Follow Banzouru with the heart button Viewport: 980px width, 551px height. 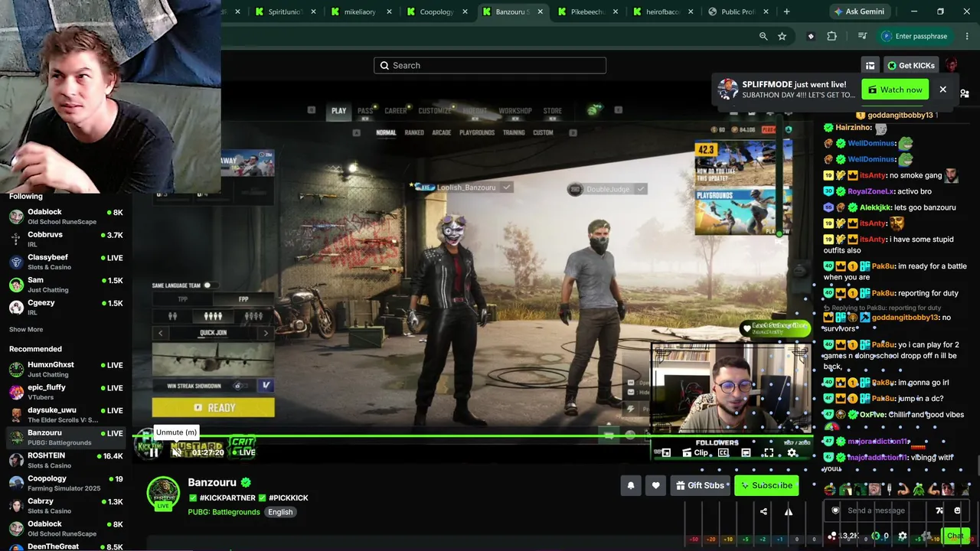(655, 485)
